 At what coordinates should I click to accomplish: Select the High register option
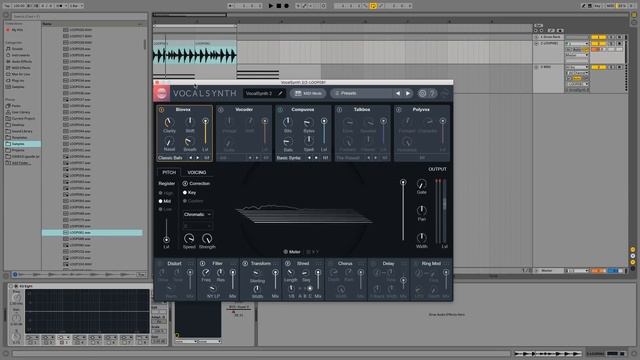(166, 193)
